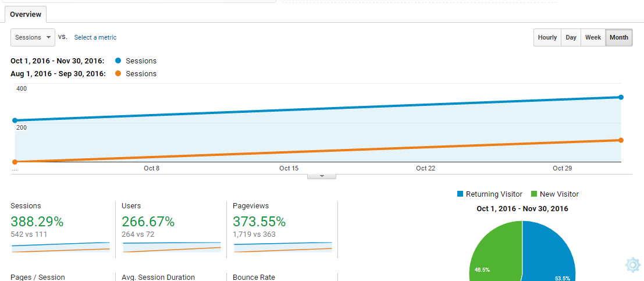Click the Select a metric link
Image resolution: width=644 pixels, height=281 pixels.
[95, 37]
